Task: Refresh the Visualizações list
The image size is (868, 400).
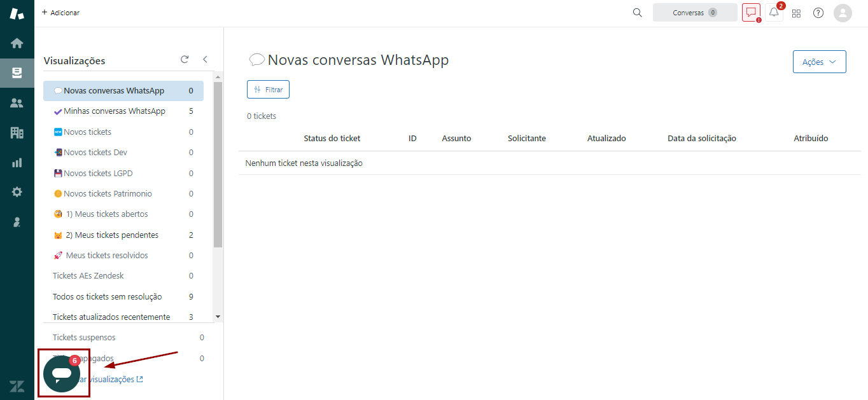Action: (185, 60)
